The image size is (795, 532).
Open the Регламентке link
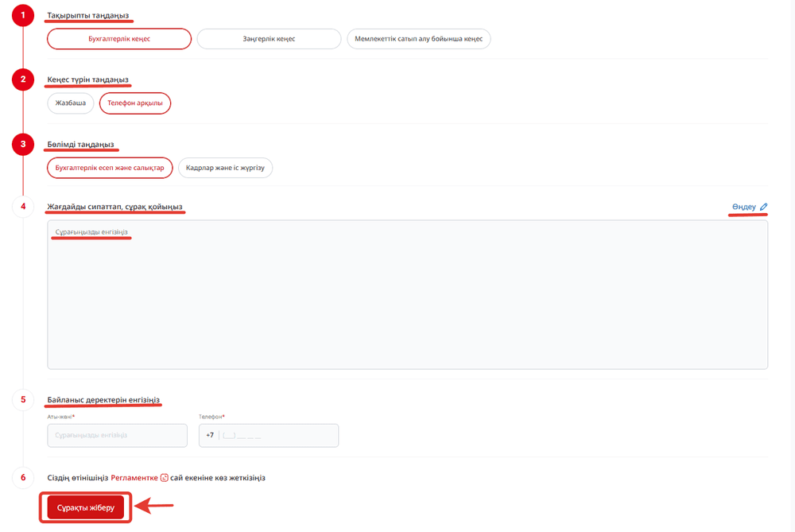tap(134, 478)
